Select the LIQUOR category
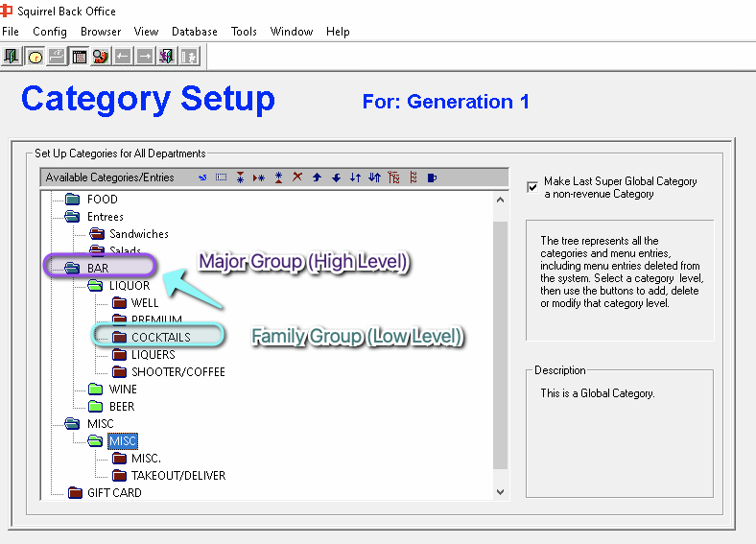756x544 pixels. tap(130, 286)
